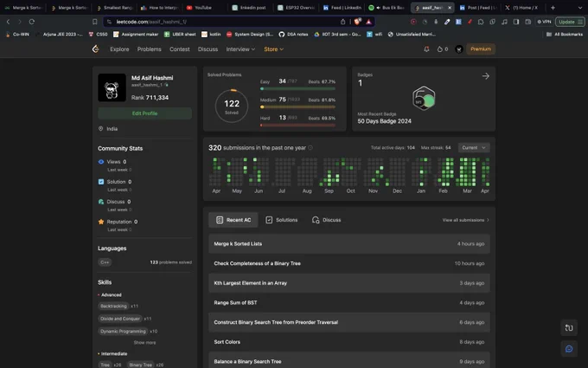Viewport: 588px width, 368px height.
Task: Go back with browser back arrow
Action: [8, 22]
